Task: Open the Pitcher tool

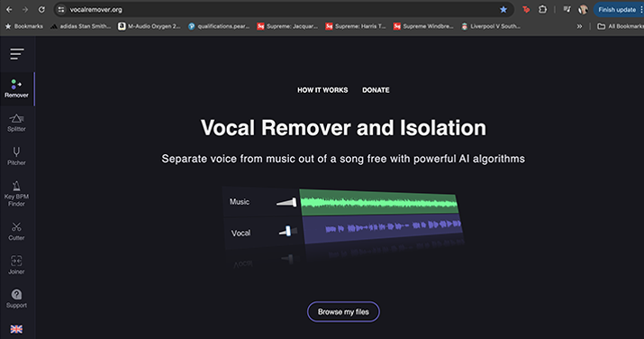Action: [x=16, y=157]
